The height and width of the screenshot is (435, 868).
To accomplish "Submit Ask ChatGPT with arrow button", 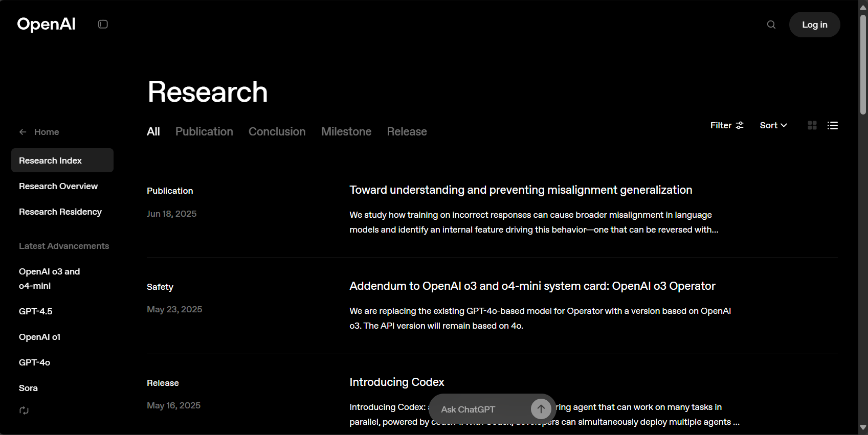I will pyautogui.click(x=541, y=408).
